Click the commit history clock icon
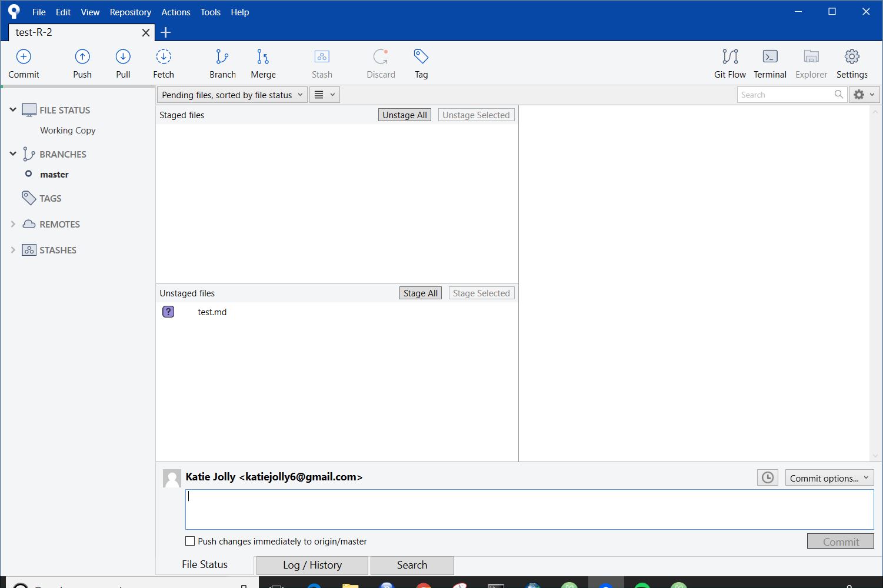 coord(768,477)
